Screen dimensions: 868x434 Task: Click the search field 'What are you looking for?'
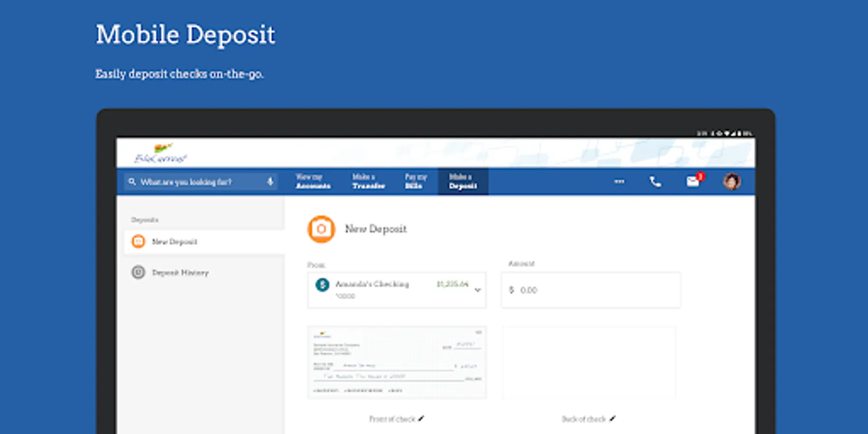pyautogui.click(x=201, y=182)
